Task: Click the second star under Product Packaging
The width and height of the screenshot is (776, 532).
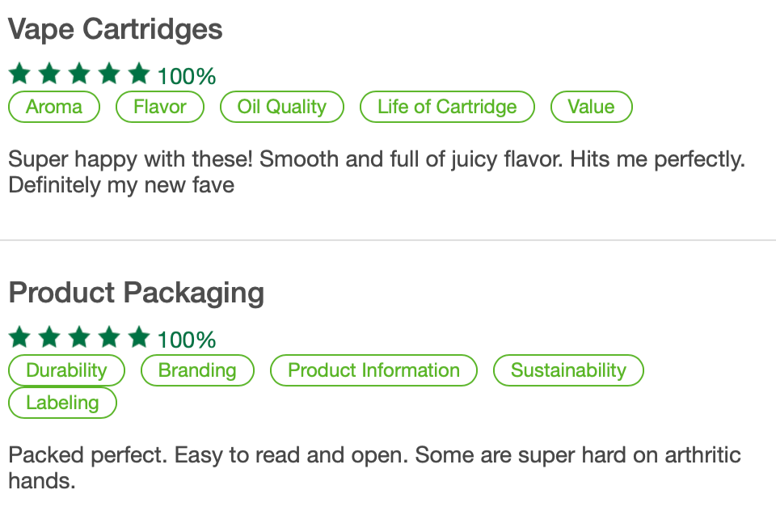Action: pos(49,337)
